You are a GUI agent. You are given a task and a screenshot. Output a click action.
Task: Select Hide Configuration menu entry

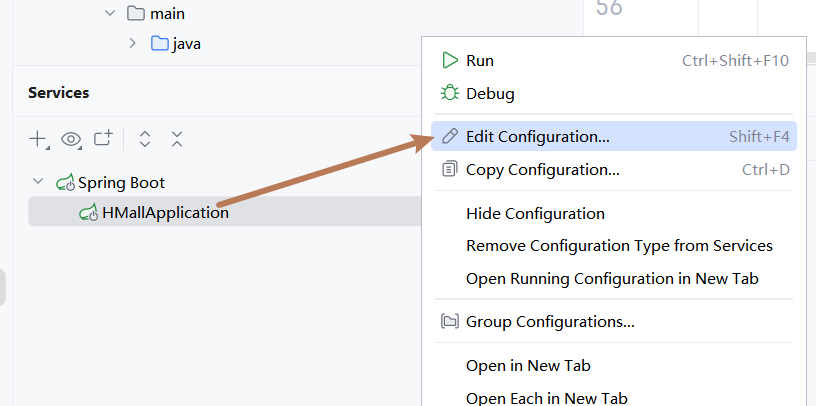[x=535, y=213]
